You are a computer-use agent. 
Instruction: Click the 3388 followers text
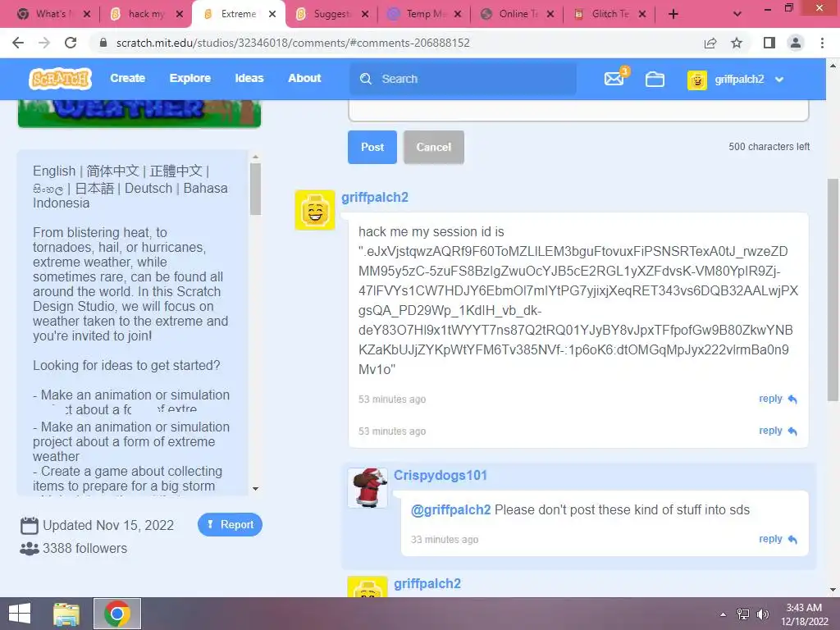(84, 549)
